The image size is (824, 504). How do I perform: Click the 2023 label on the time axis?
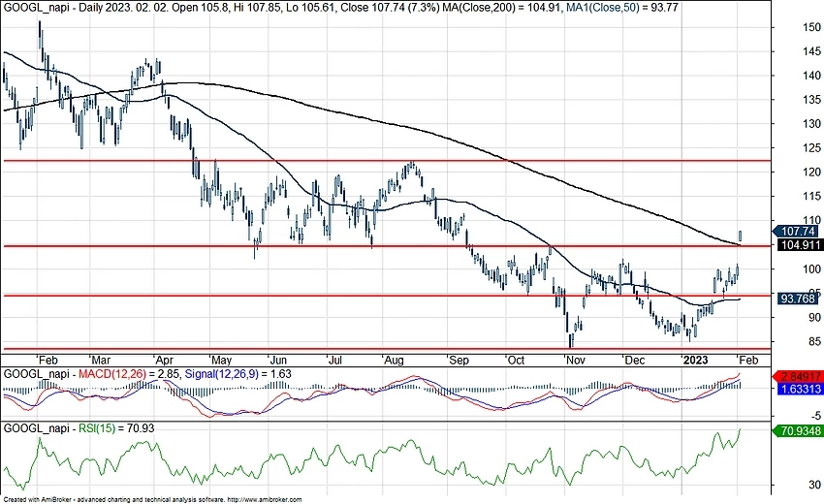(695, 360)
